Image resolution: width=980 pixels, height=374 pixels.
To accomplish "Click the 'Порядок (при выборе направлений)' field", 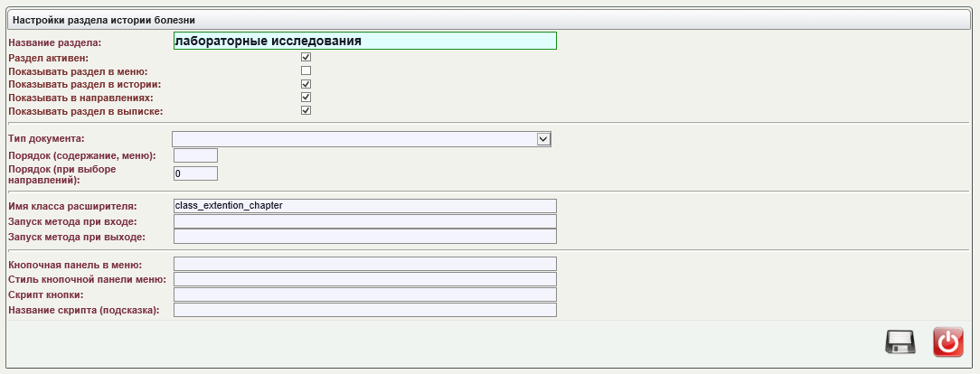I will click(195, 173).
